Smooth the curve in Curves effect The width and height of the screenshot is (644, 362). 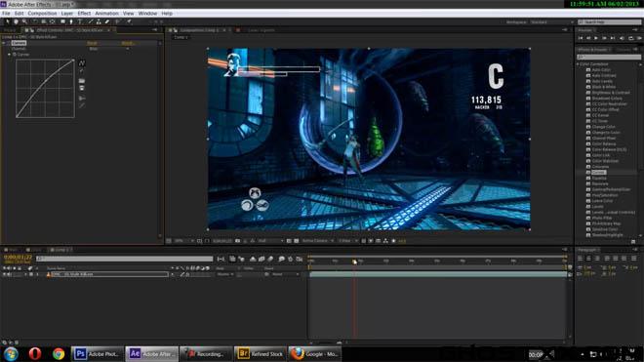click(82, 99)
